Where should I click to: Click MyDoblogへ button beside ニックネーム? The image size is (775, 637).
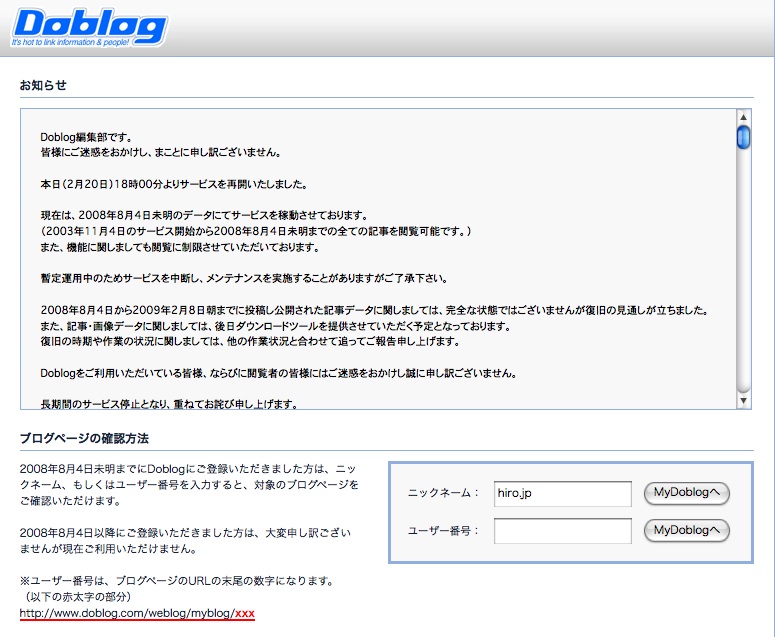(687, 493)
